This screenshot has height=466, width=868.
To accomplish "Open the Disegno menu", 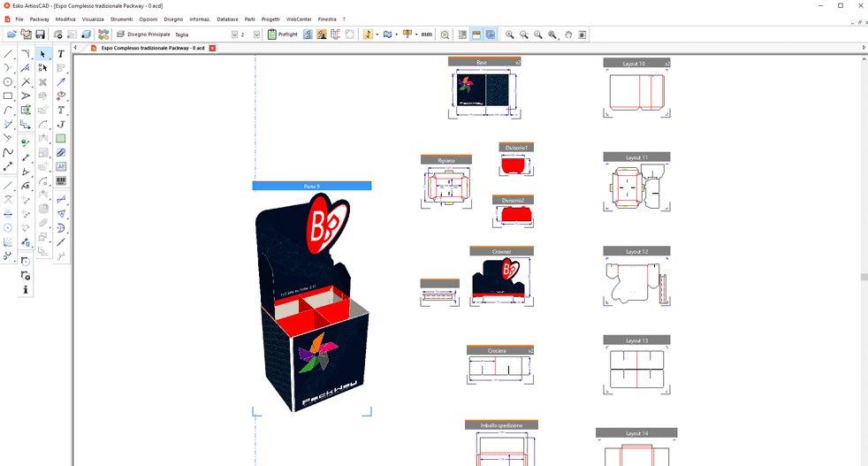I will point(173,19).
